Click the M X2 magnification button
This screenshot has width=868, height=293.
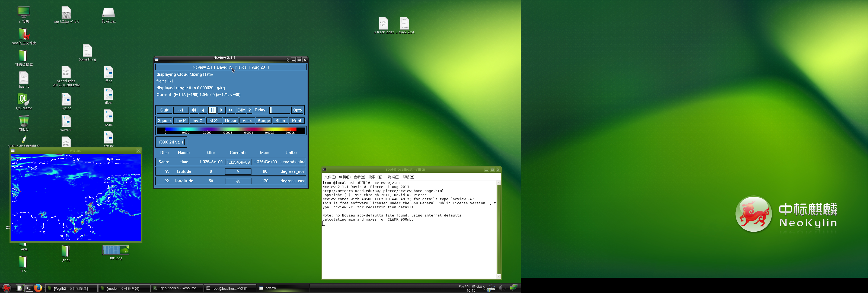pyautogui.click(x=214, y=120)
